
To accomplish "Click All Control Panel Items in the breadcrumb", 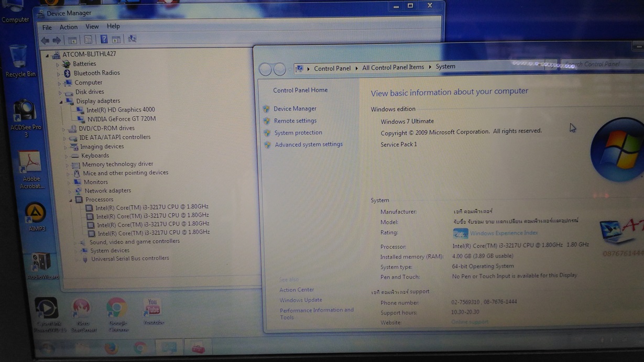I will [393, 67].
